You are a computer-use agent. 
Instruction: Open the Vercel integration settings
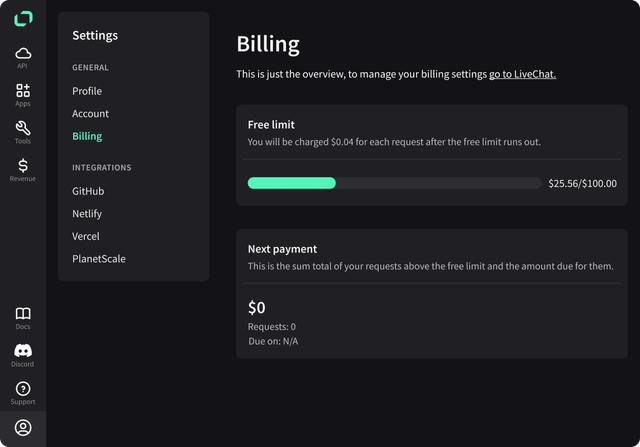[x=86, y=236]
